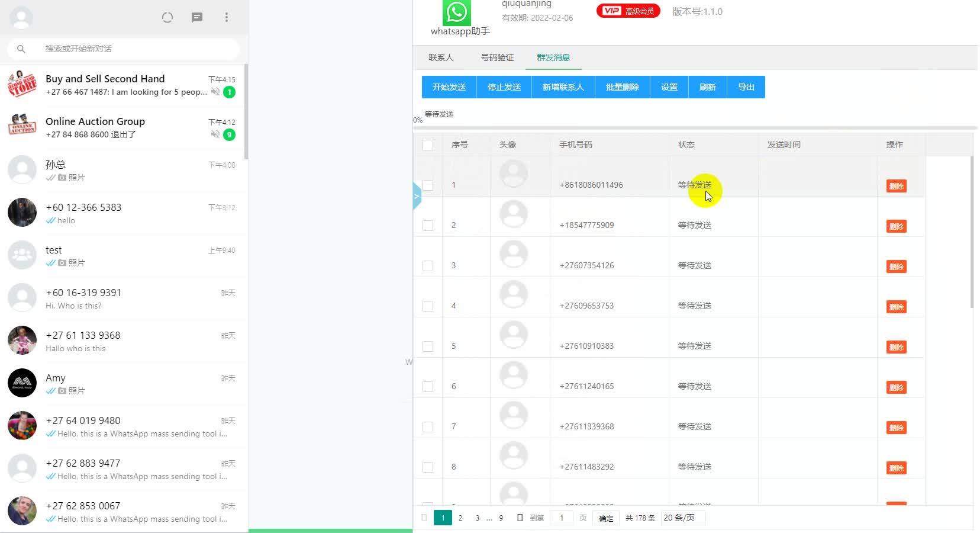Image resolution: width=980 pixels, height=533 pixels.
Task: Delete row 1 with the orange 删除 button
Action: pos(896,186)
